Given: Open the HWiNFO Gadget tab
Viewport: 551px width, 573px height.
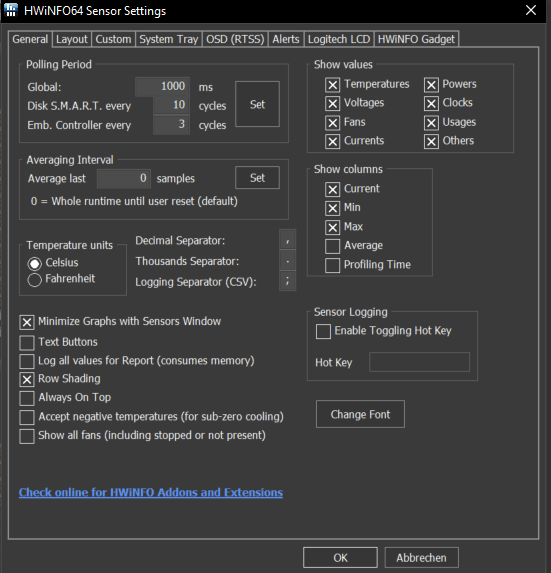Looking at the screenshot, I should [x=416, y=39].
